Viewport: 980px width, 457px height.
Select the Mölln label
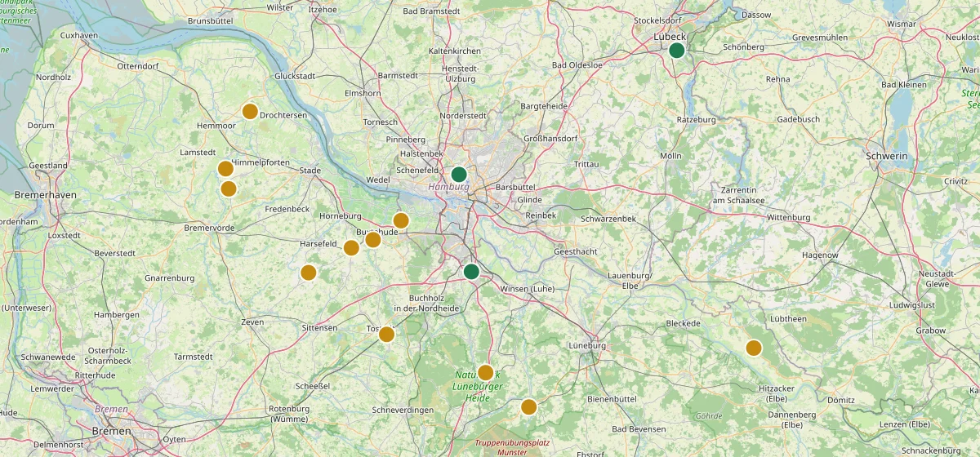pyautogui.click(x=670, y=156)
